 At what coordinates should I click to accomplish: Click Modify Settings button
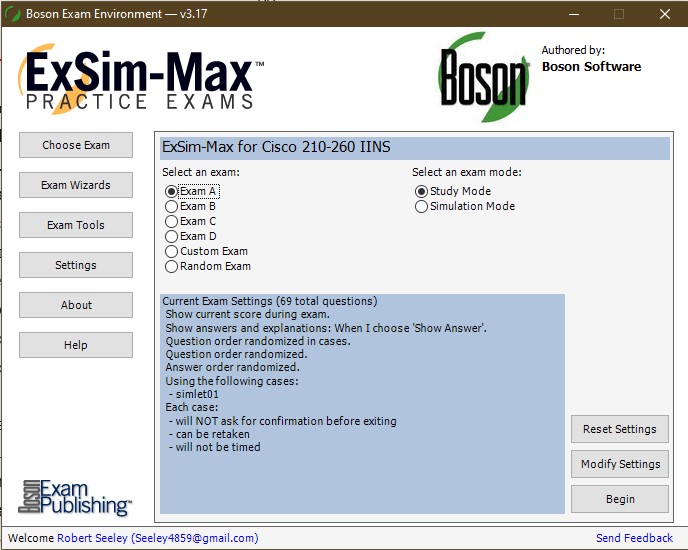(x=620, y=464)
